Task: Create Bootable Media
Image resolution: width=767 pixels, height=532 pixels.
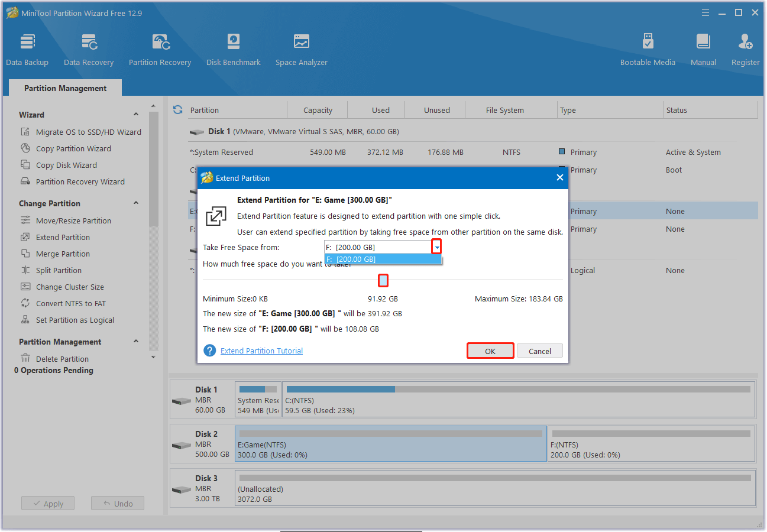Action: click(648, 50)
